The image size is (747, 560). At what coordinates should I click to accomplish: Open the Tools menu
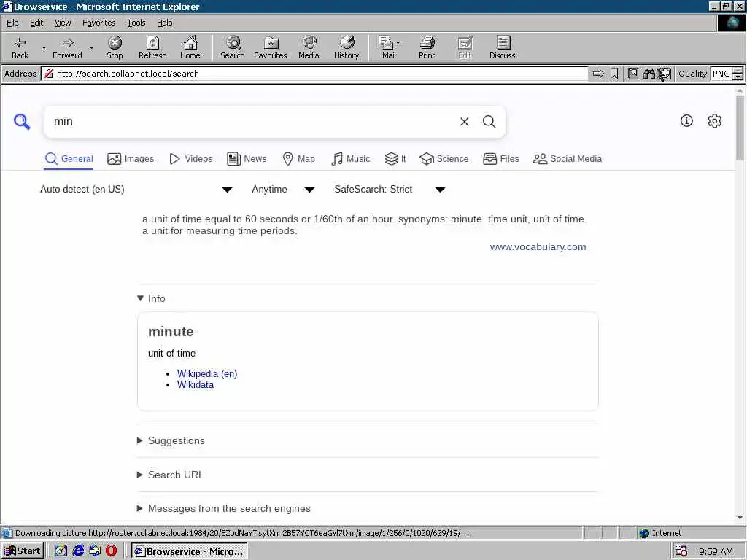pyautogui.click(x=136, y=23)
